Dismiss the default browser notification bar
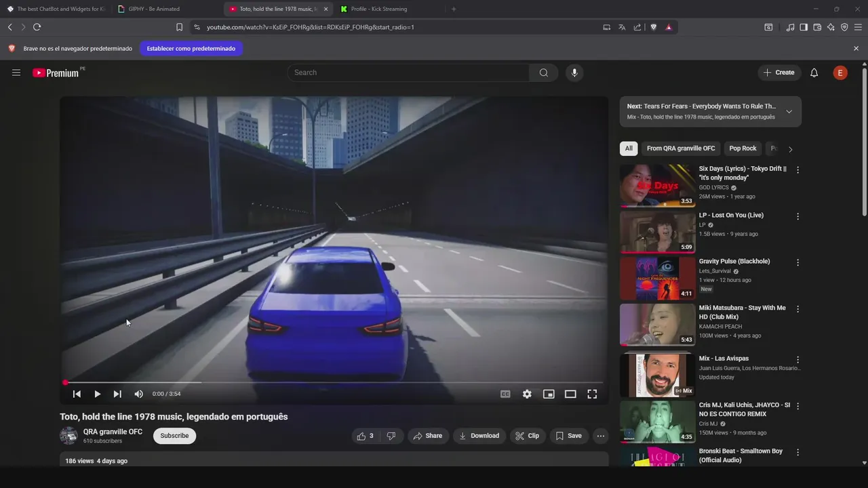The width and height of the screenshot is (868, 488). (x=856, y=49)
